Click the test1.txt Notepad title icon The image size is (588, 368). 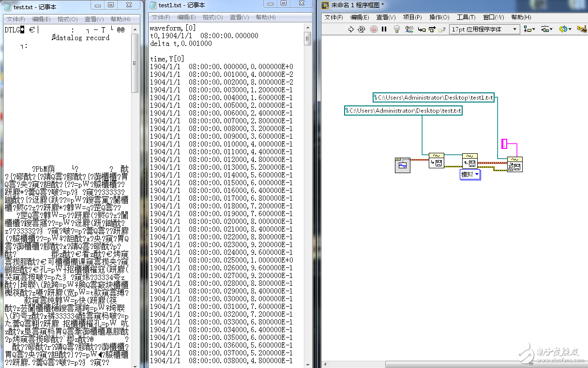tap(153, 5)
